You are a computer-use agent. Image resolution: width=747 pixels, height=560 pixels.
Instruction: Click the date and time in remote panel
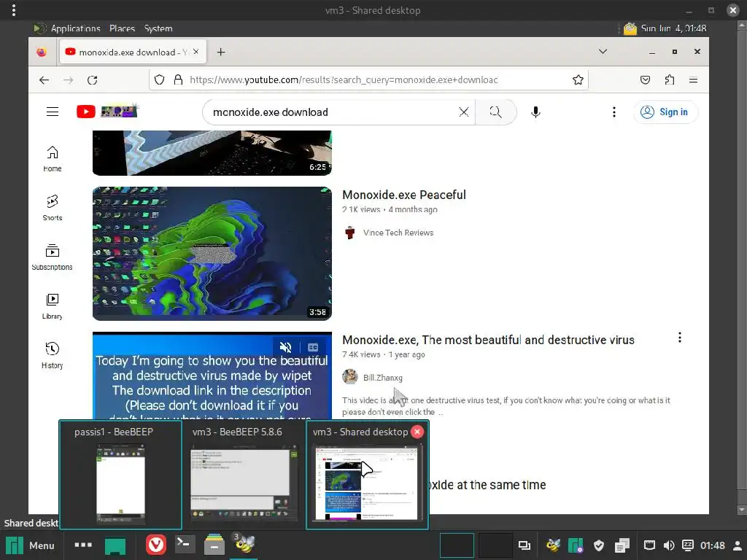click(x=673, y=28)
